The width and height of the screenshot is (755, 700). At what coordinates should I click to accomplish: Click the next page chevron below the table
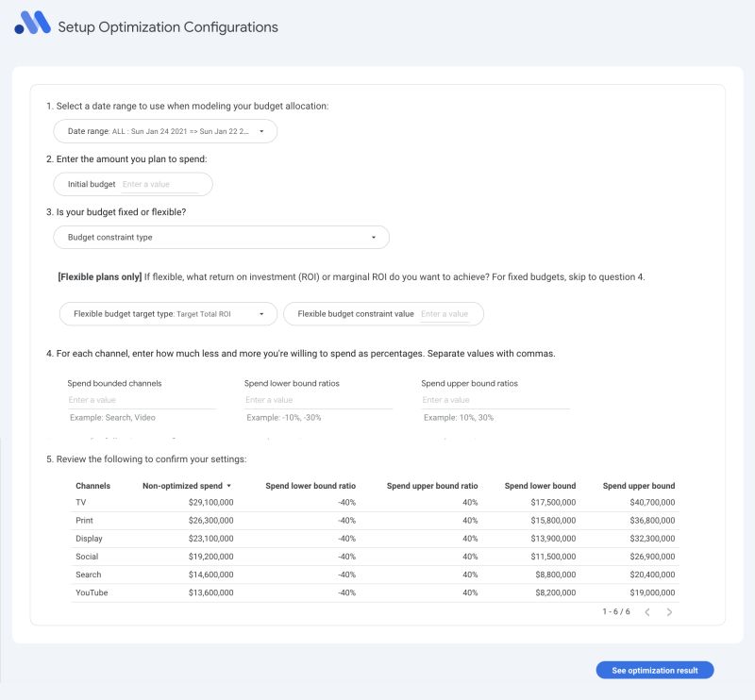[x=670, y=611]
